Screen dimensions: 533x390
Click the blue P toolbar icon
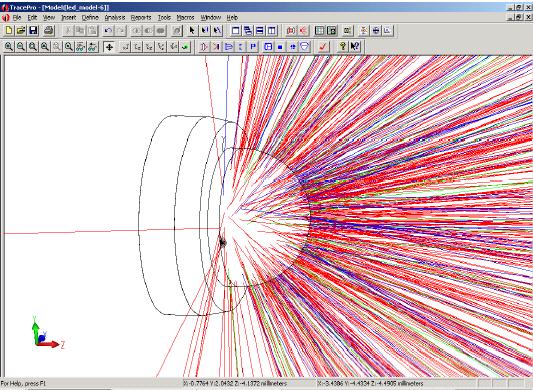click(253, 47)
